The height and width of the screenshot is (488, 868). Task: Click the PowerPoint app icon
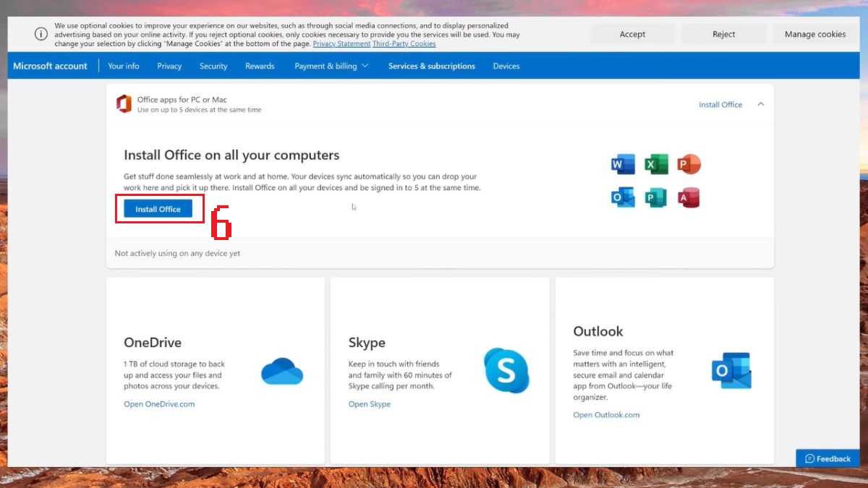point(689,164)
